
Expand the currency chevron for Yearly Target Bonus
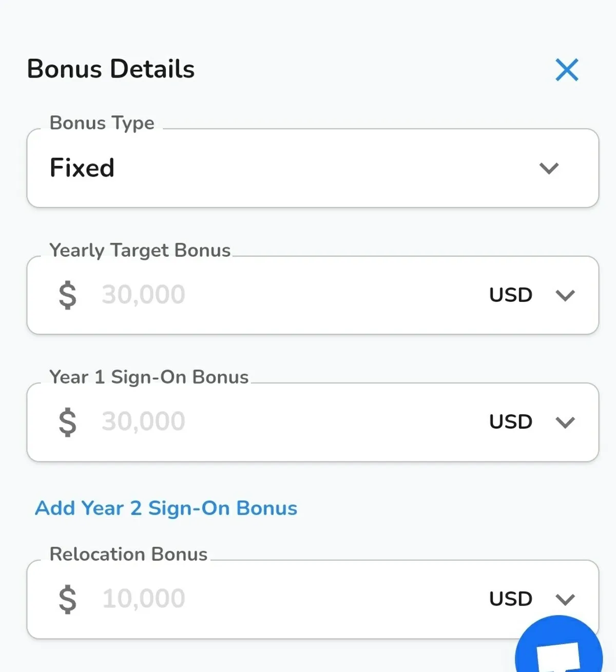pos(565,296)
